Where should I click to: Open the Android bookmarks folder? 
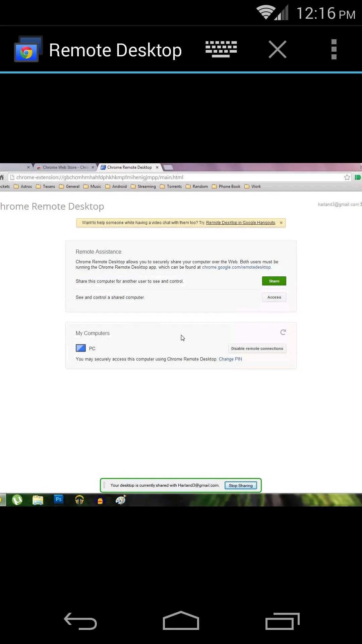[116, 186]
